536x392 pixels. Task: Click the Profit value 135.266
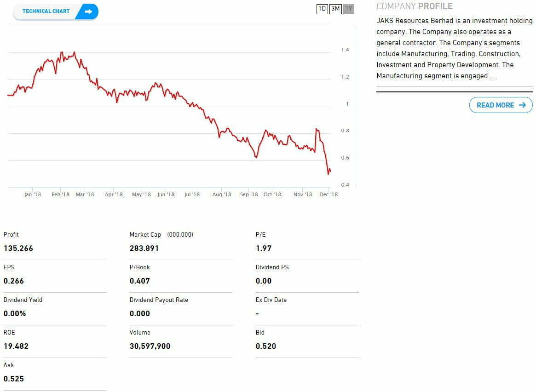click(x=18, y=248)
